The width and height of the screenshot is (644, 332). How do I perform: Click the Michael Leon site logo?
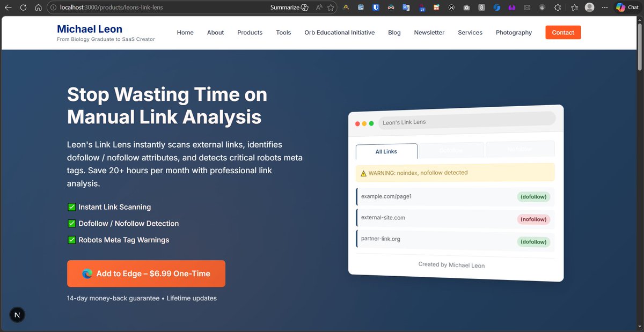[x=90, y=29]
